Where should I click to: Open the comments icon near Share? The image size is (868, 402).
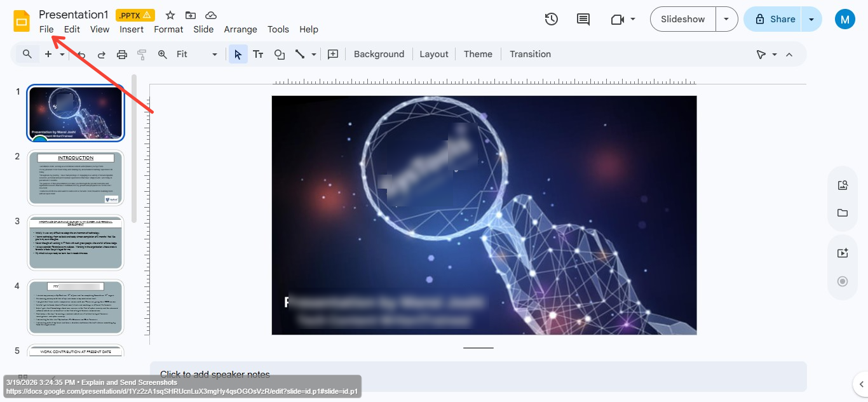coord(583,19)
